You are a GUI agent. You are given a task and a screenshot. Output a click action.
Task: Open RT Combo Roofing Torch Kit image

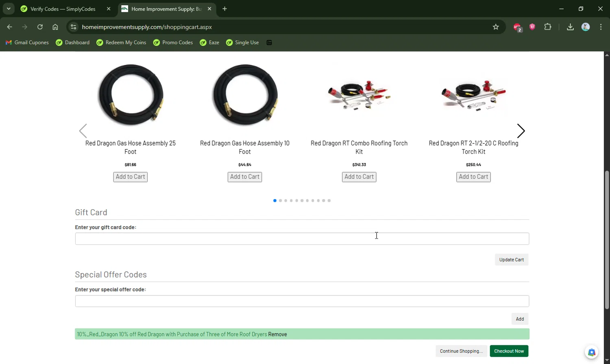pos(359,95)
